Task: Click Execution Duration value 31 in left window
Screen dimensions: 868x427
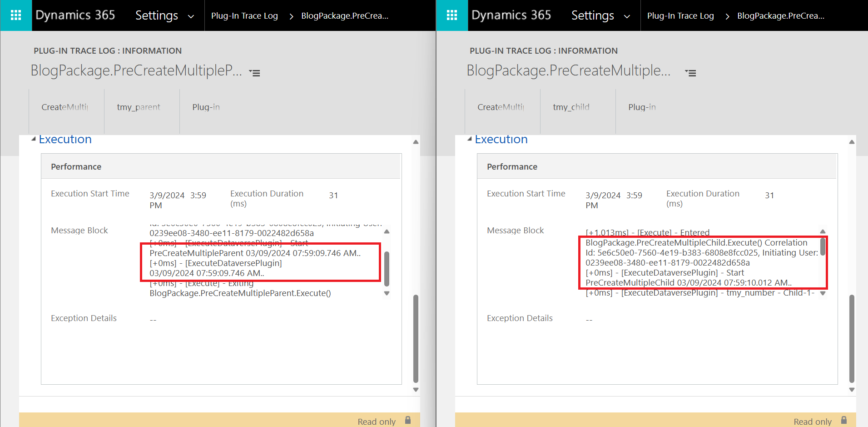Action: 333,196
